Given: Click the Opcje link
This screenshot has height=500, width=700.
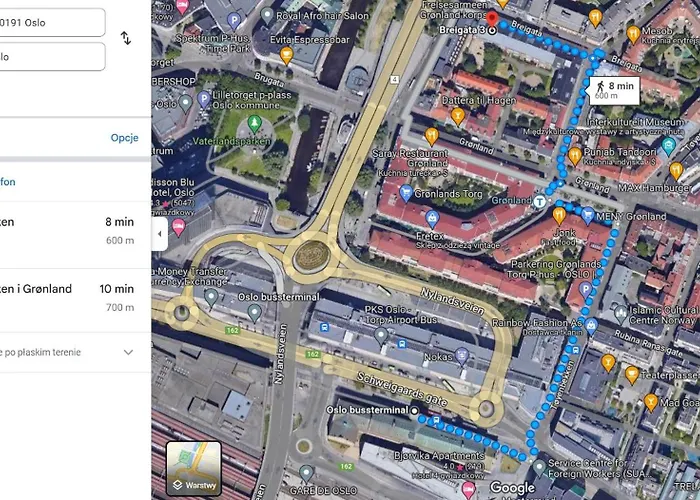Looking at the screenshot, I should point(125,138).
